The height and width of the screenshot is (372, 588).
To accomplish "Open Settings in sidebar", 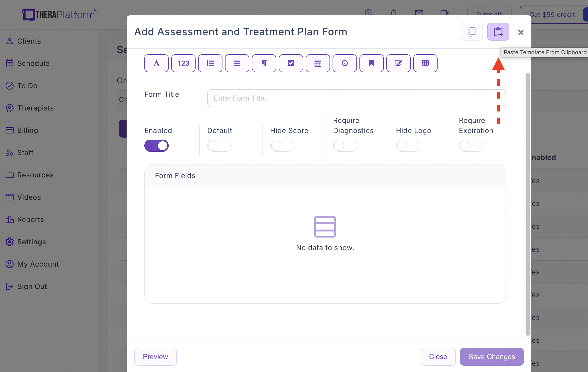I will point(26,242).
